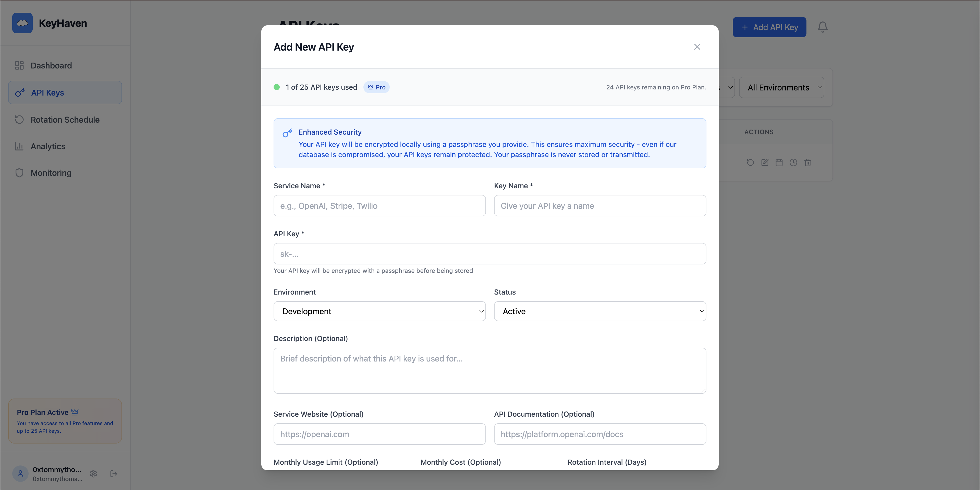Viewport: 980px width, 490px height.
Task: Click the trash delete icon in Actions
Action: pyautogui.click(x=808, y=162)
